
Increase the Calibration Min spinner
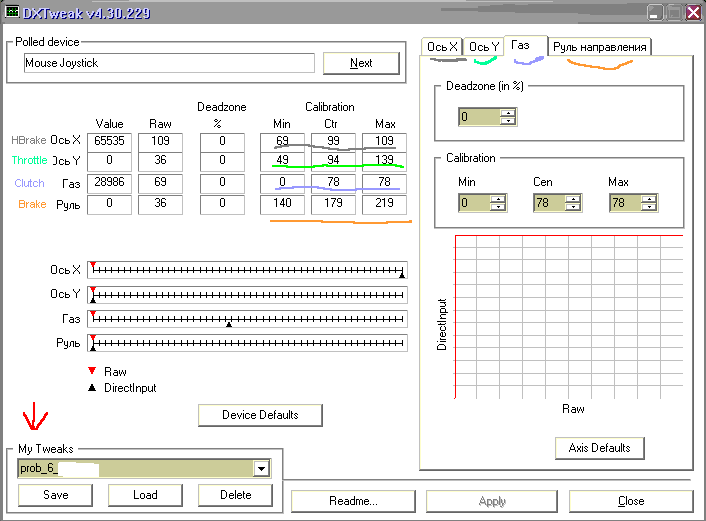point(498,199)
